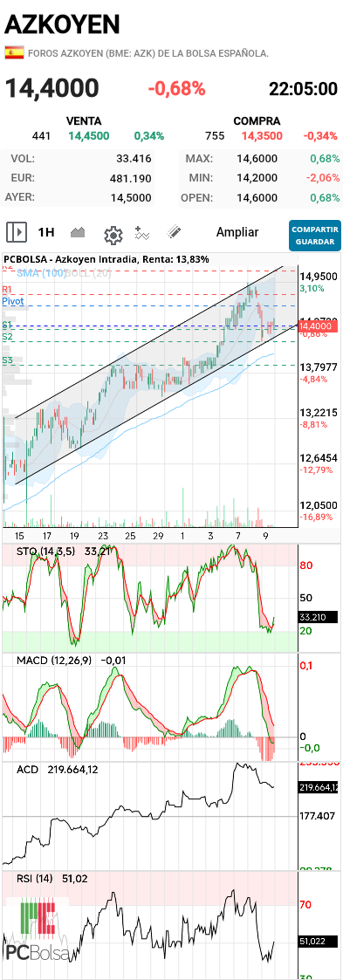Click the Ampliar button
Viewport: 343px width, 980px height.
point(237,232)
